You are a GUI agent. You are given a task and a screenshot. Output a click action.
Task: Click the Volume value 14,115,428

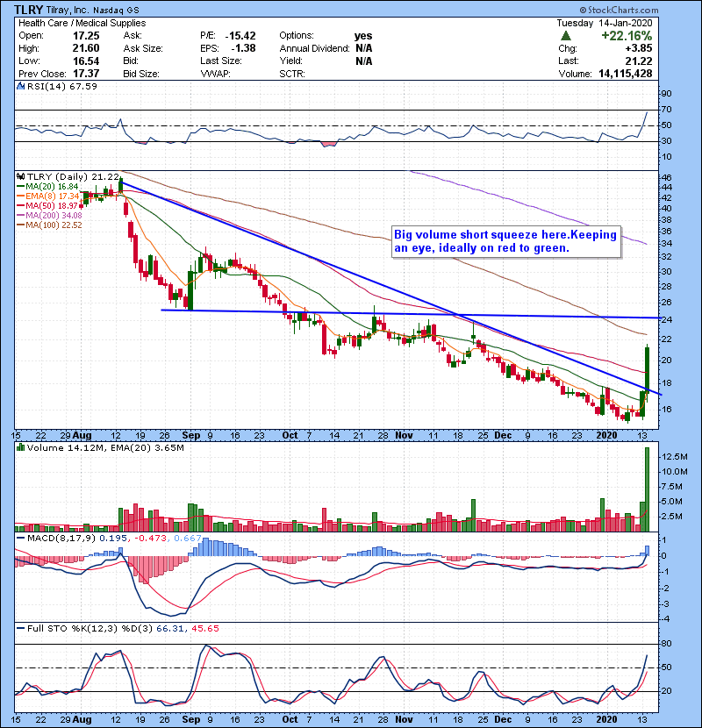click(626, 74)
